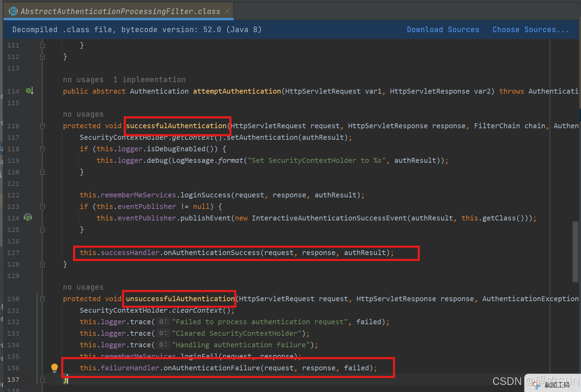
Task: Click the vertical scrollbar thumb of the editor
Action: [575, 251]
